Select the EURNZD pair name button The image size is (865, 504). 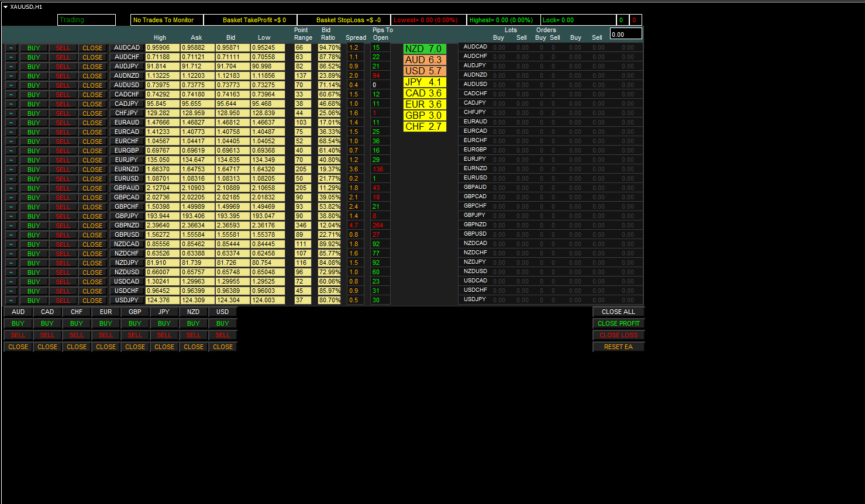[x=127, y=169]
